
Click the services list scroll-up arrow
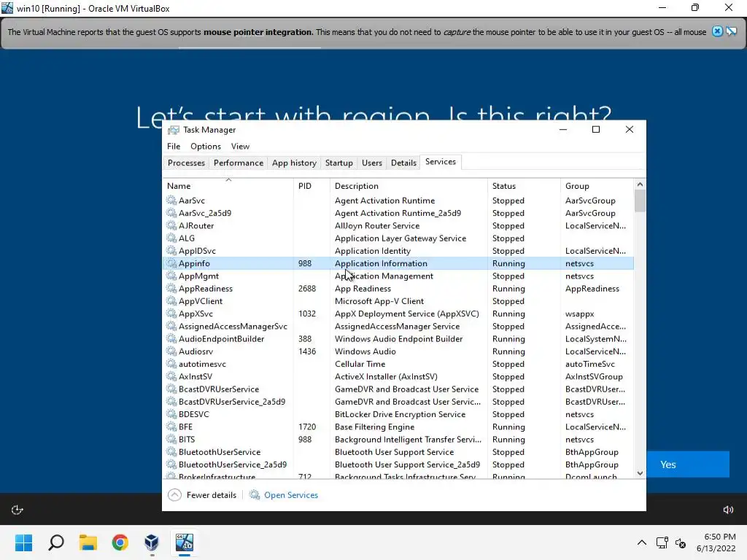coord(640,184)
